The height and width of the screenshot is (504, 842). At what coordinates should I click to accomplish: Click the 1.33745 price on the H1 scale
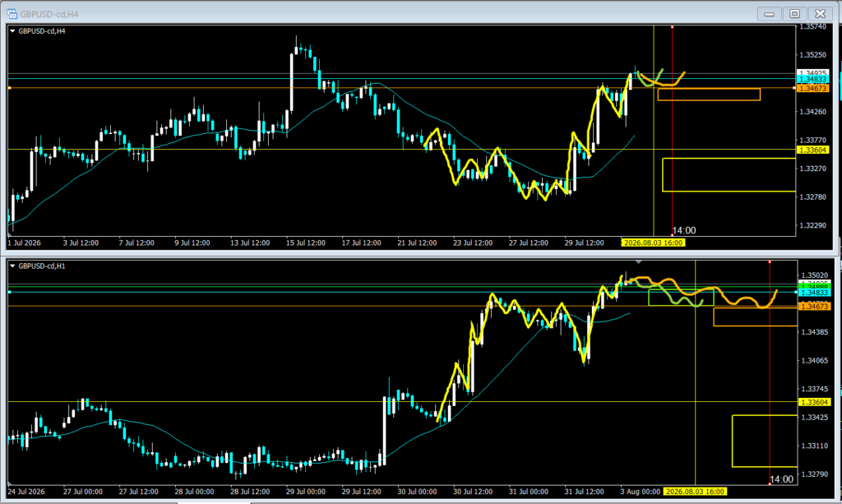814,389
